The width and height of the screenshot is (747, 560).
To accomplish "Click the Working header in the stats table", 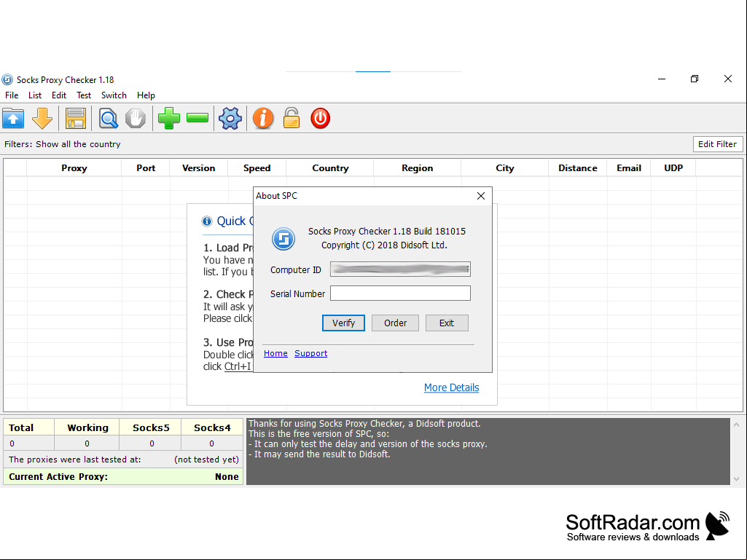I will [x=87, y=427].
